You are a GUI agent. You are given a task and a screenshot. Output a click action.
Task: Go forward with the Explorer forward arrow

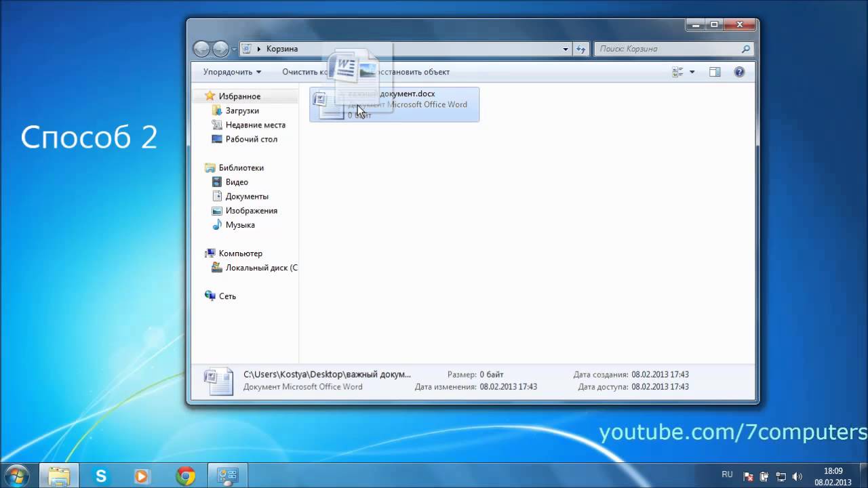(x=220, y=49)
